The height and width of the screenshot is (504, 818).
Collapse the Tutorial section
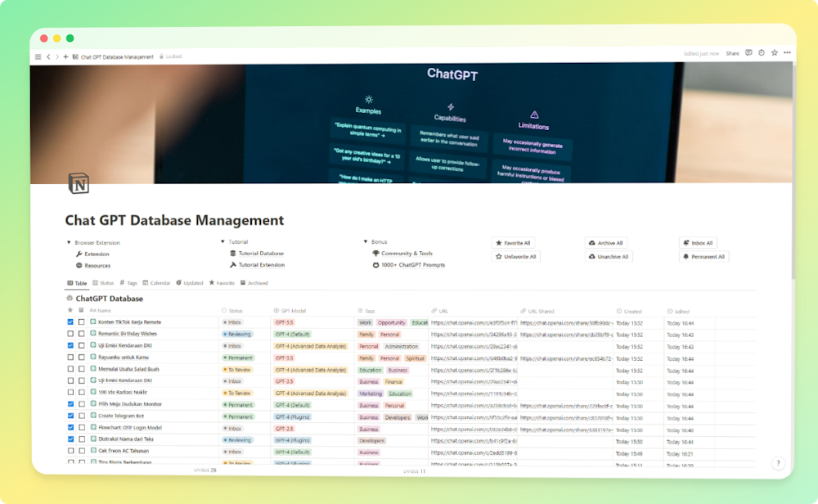click(x=222, y=241)
